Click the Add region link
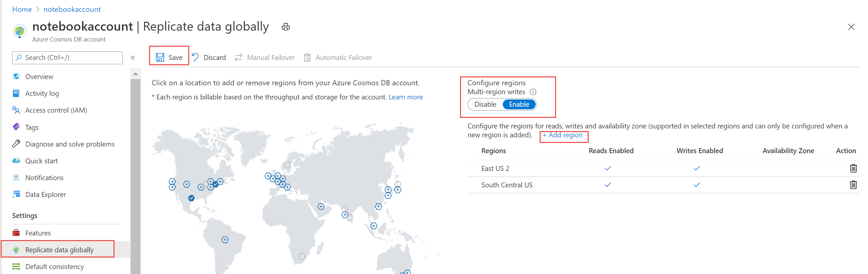868x274 pixels. tap(562, 135)
